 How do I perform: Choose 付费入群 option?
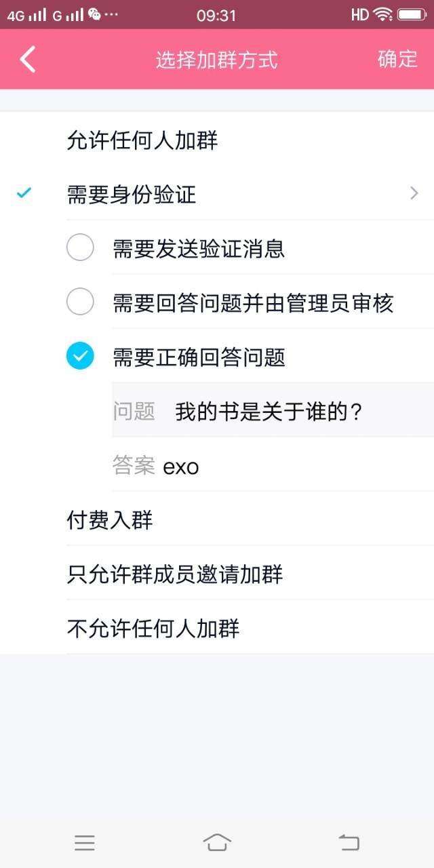point(217,519)
